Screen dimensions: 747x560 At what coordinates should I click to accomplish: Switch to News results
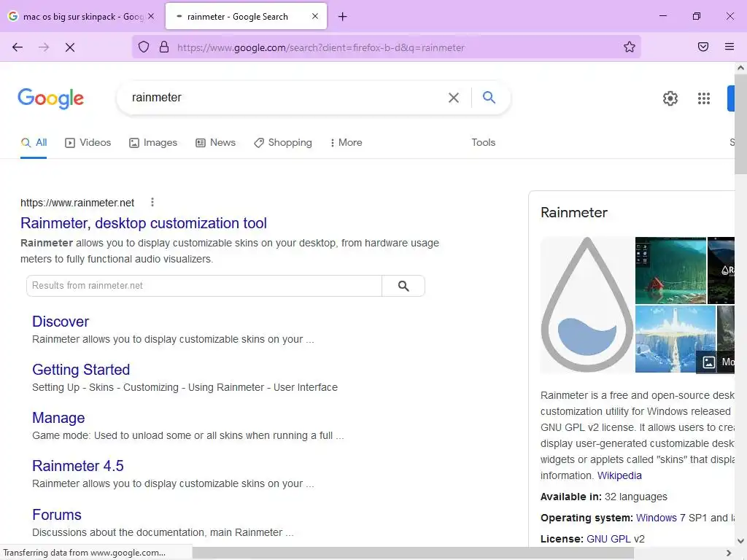[216, 142]
